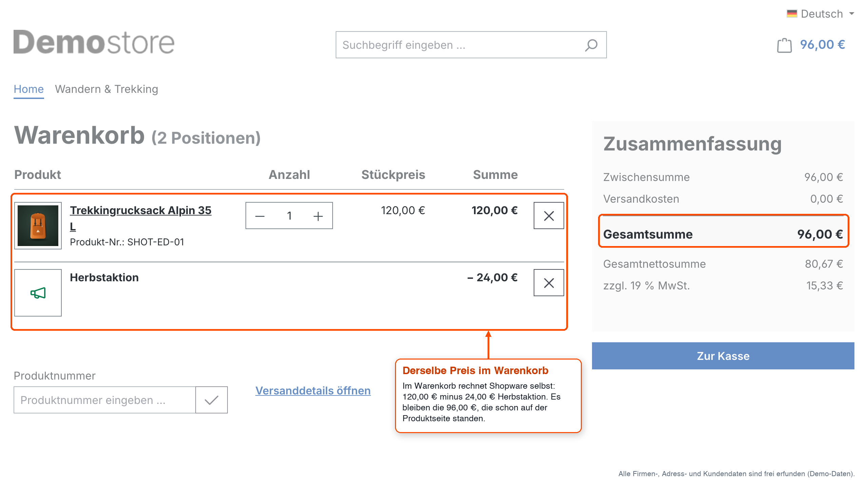The height and width of the screenshot is (488, 868).
Task: Click the Demostore logo
Action: [x=94, y=42]
